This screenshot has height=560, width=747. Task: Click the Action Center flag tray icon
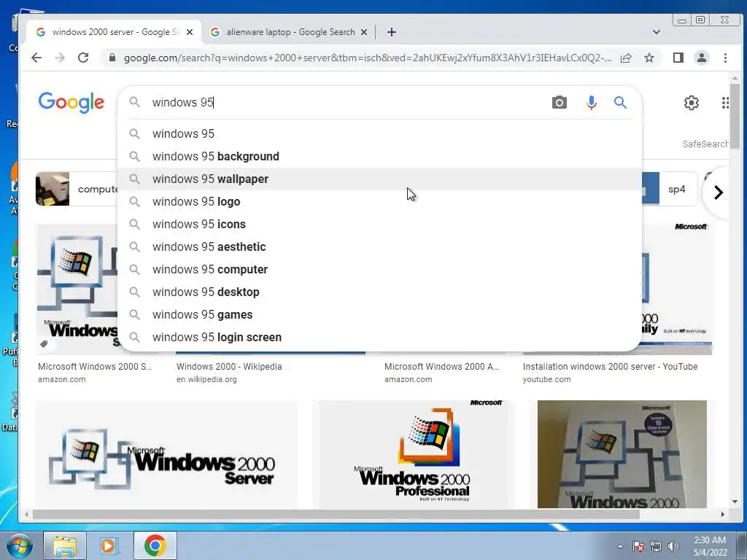tap(638, 546)
